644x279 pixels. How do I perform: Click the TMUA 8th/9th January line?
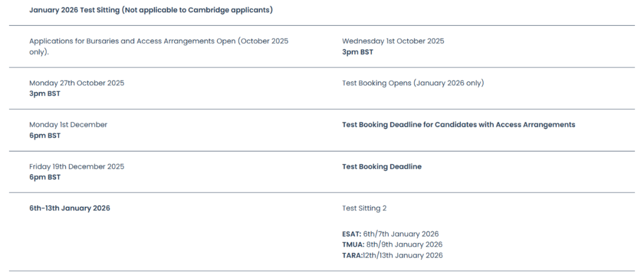(392, 245)
